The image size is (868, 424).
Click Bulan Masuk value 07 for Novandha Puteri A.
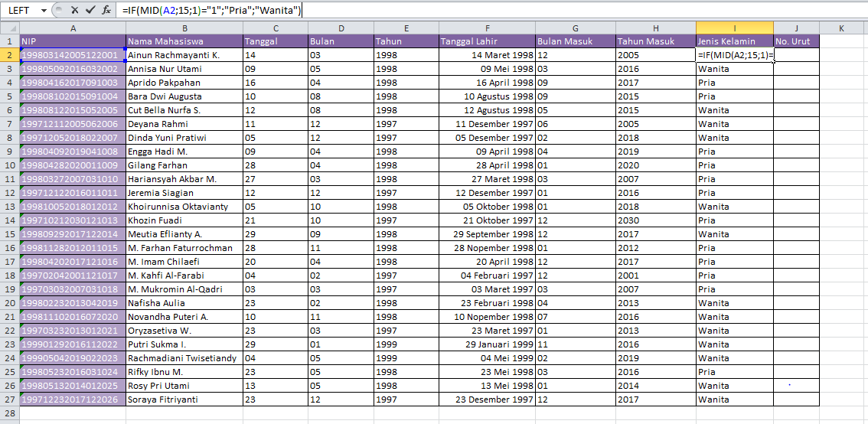pos(576,317)
